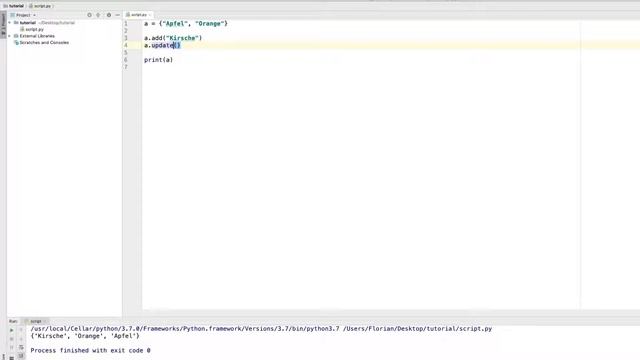Screen dimensions: 640x360
Task: Click the "Apfel" string in line 1
Action: (175, 24)
